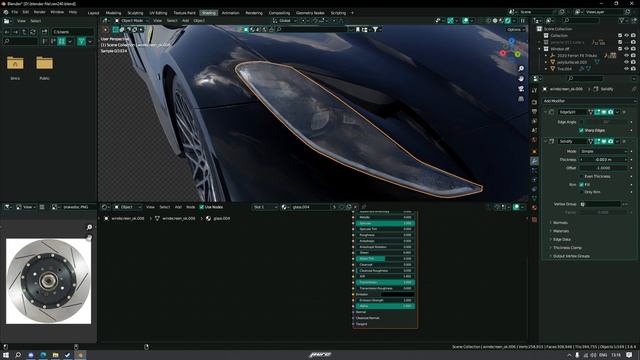Open the viewport Options dropdown

(516, 30)
